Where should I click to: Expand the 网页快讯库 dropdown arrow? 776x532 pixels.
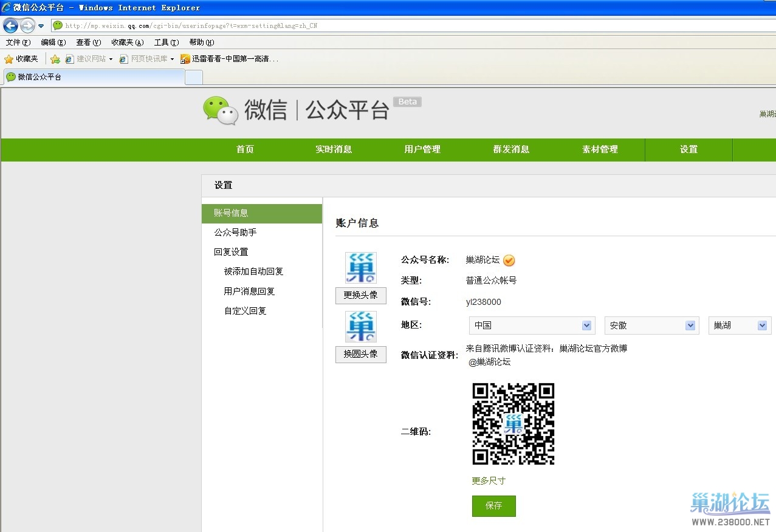[x=172, y=60]
